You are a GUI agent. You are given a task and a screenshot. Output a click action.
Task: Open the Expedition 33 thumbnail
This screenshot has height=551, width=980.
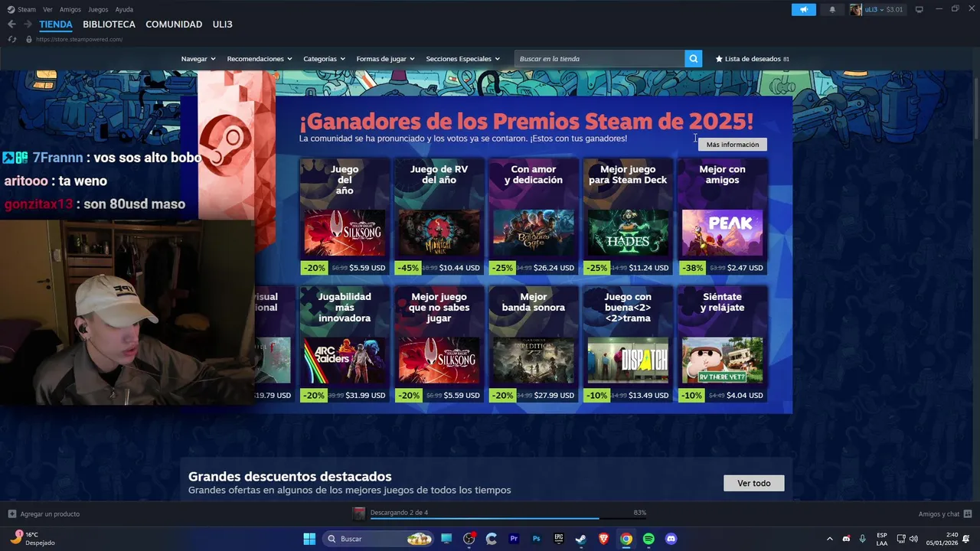[x=534, y=360]
